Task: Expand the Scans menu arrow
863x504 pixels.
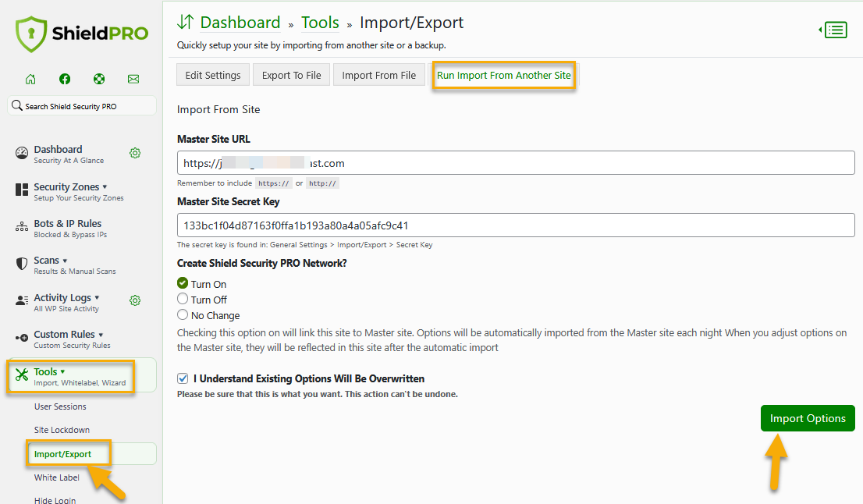Action: point(65,261)
